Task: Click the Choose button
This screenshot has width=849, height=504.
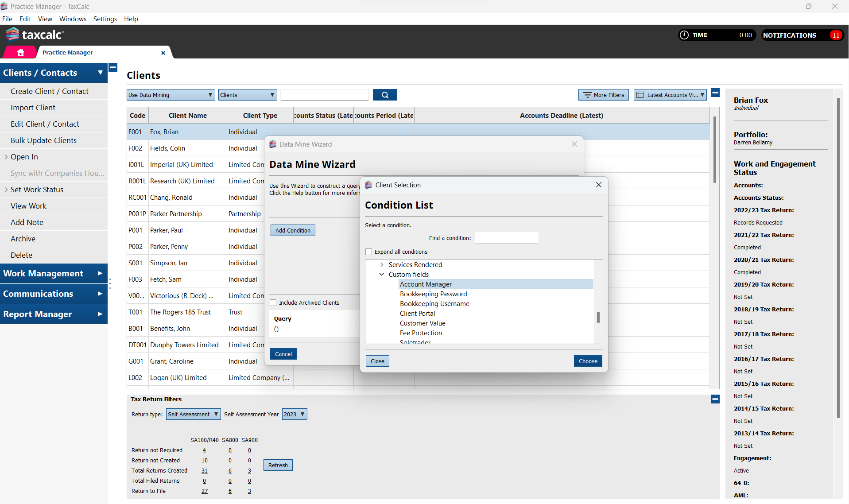Action: (588, 361)
